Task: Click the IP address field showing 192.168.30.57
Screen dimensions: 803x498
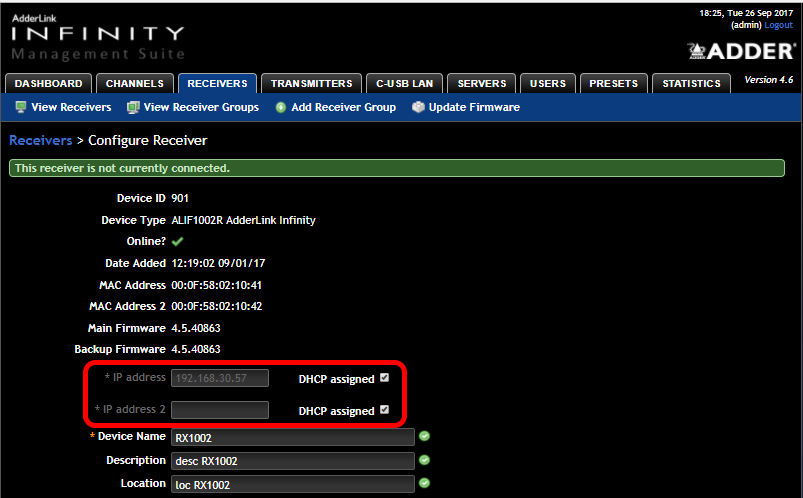Action: click(x=220, y=378)
